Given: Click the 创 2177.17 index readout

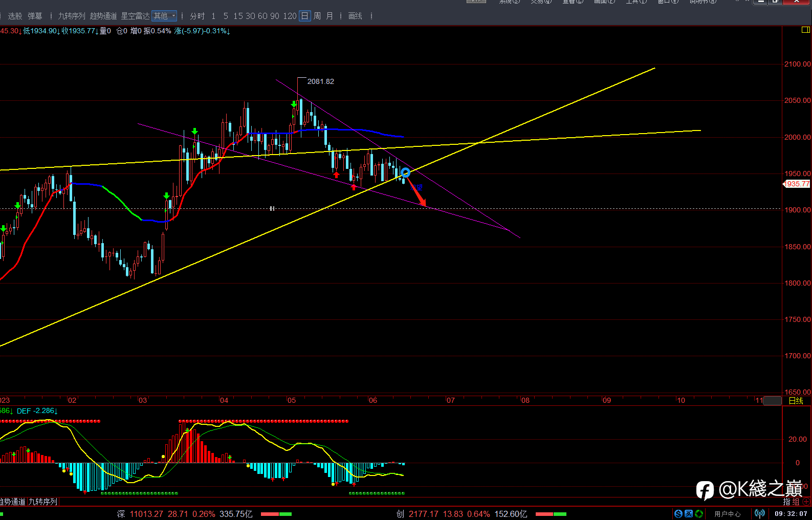Looking at the screenshot, I should tap(418, 514).
